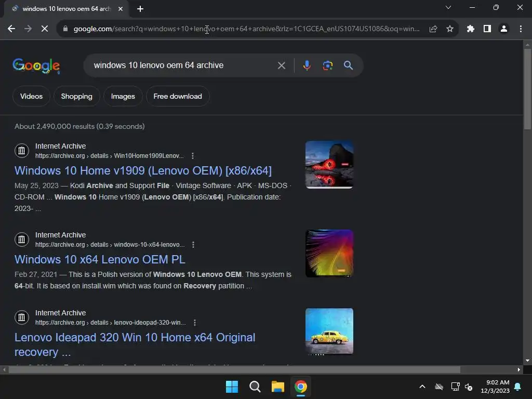
Task: Open the Extensions puzzle icon
Action: click(471, 29)
